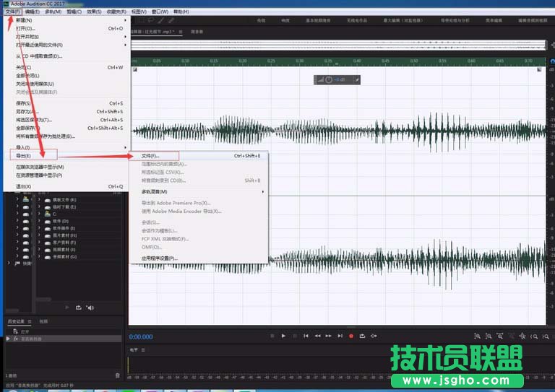Select the Paintbrush Selection tool in toolbar
Screen dimensions: 555x392
pyautogui.click(x=160, y=20)
